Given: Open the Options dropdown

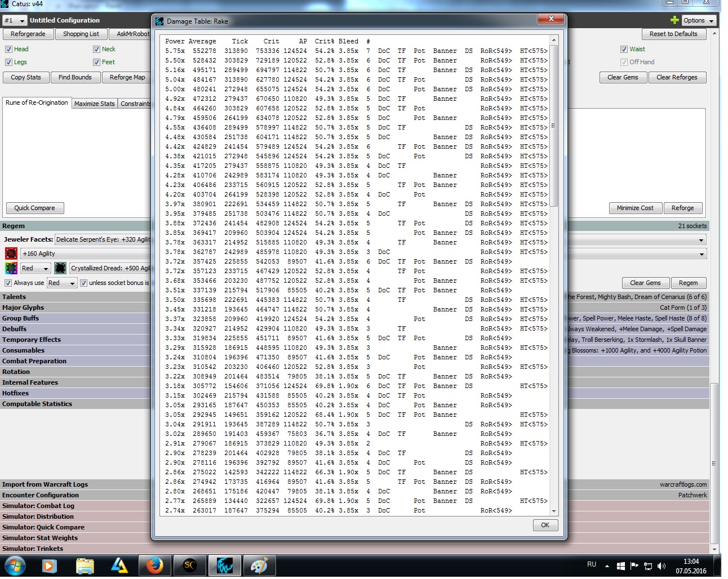Looking at the screenshot, I should [x=699, y=20].
